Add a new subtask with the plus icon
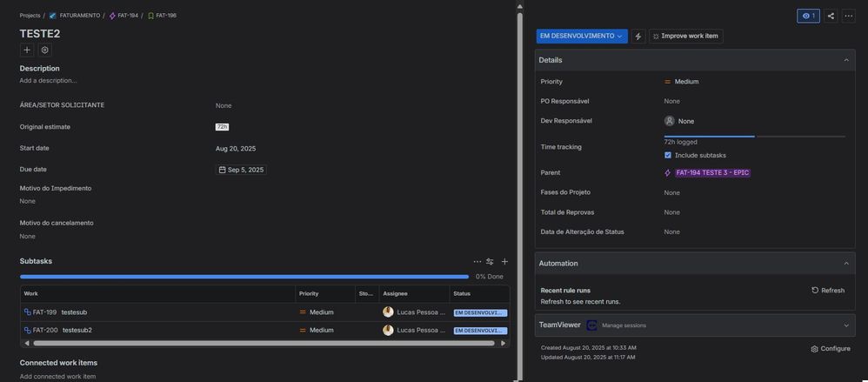 (504, 261)
